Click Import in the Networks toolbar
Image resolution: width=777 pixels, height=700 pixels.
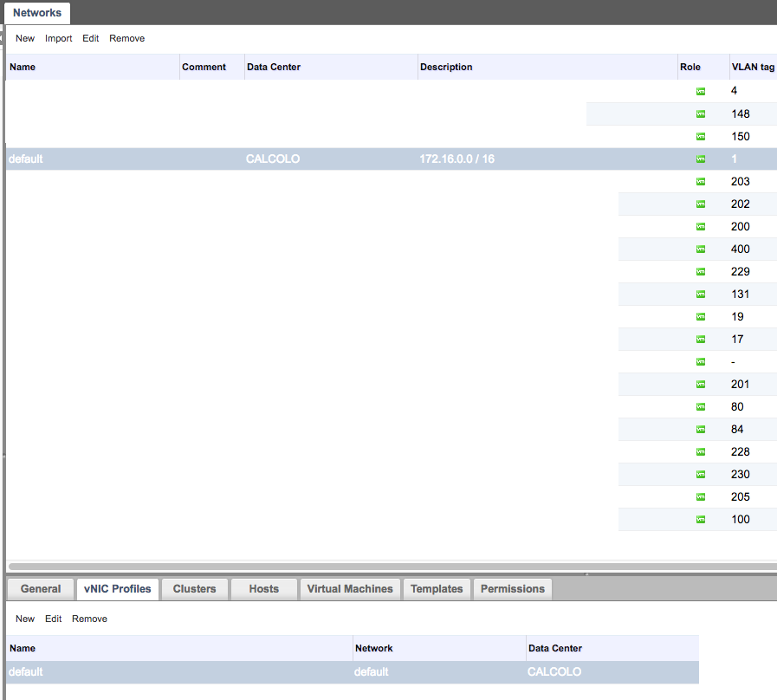pyautogui.click(x=59, y=38)
